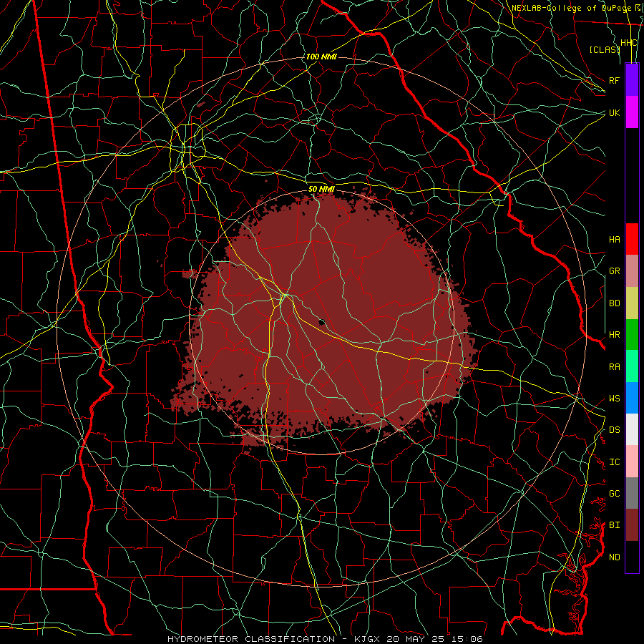
Task: Click the 'BI' legend label
Action: point(614,525)
